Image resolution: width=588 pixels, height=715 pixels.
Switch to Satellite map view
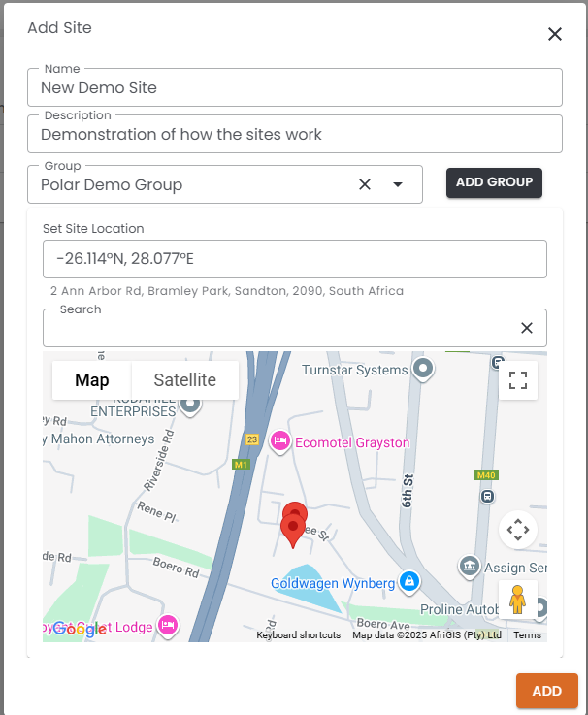tap(184, 380)
